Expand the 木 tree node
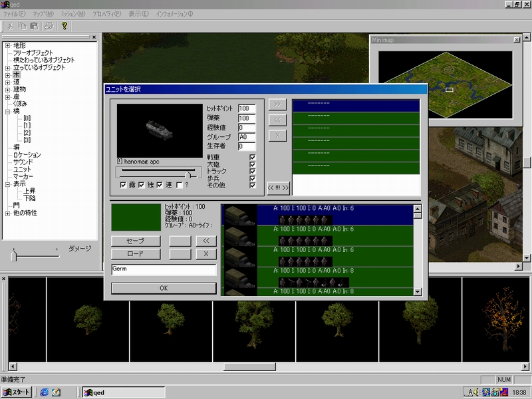This screenshot has width=532, height=399. (7, 75)
